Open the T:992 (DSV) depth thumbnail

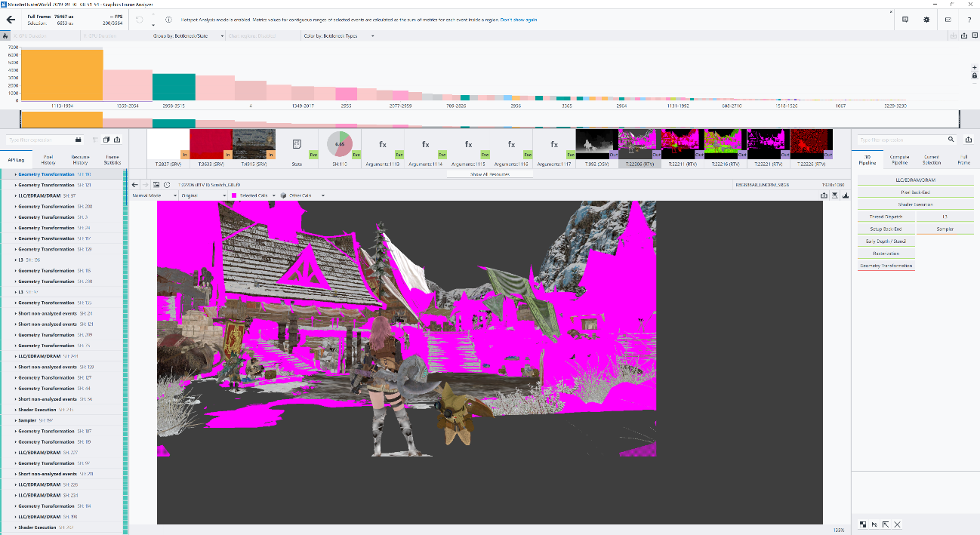(x=596, y=144)
